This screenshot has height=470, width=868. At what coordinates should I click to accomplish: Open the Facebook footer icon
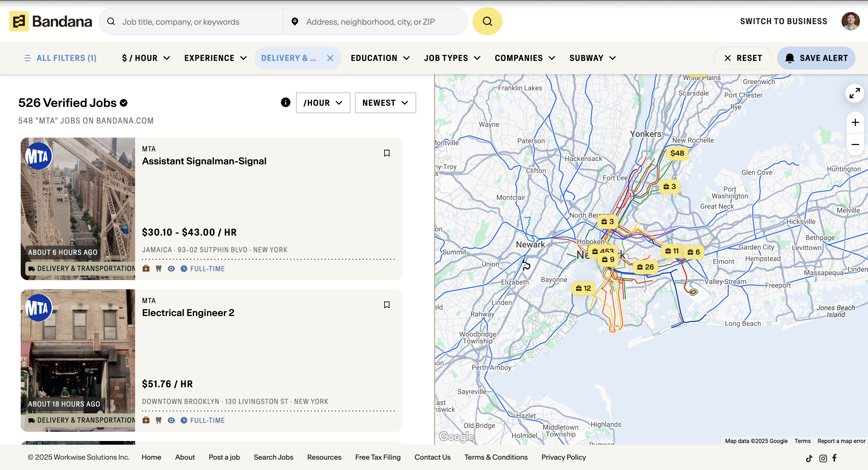click(834, 458)
